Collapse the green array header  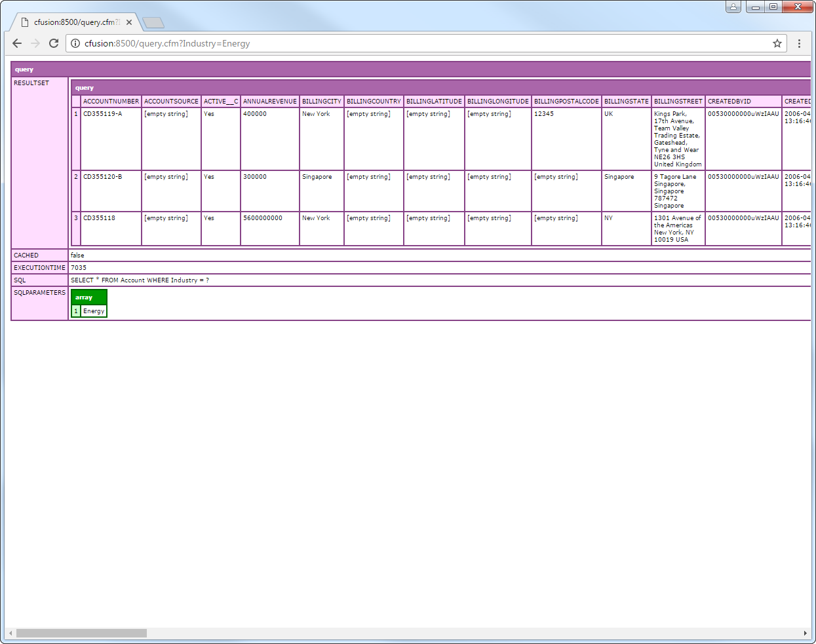coord(84,297)
